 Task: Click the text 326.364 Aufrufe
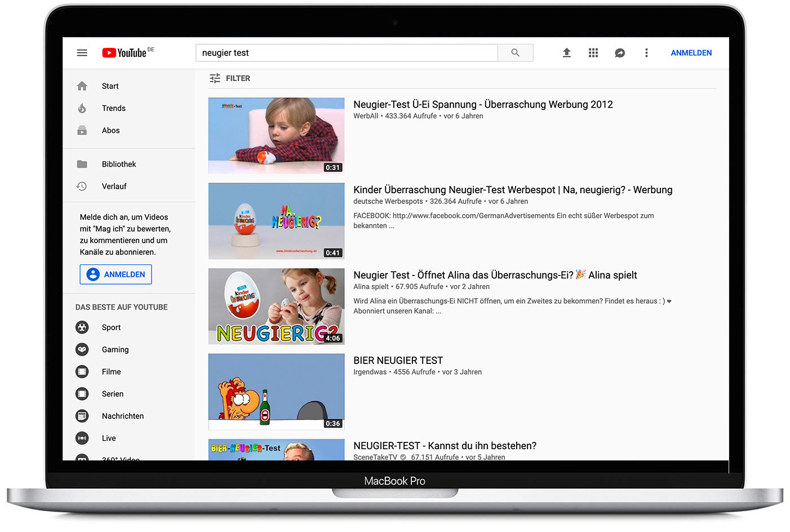pyautogui.click(x=456, y=201)
